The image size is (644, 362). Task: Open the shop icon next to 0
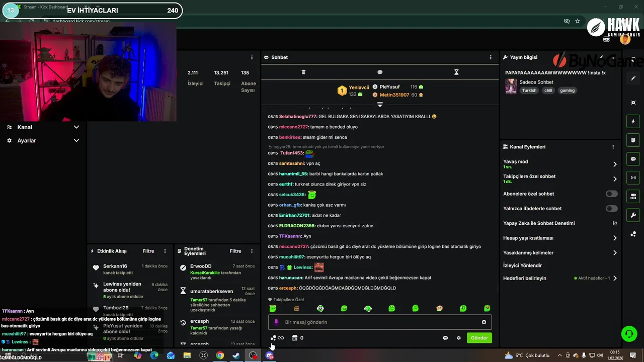(295, 338)
